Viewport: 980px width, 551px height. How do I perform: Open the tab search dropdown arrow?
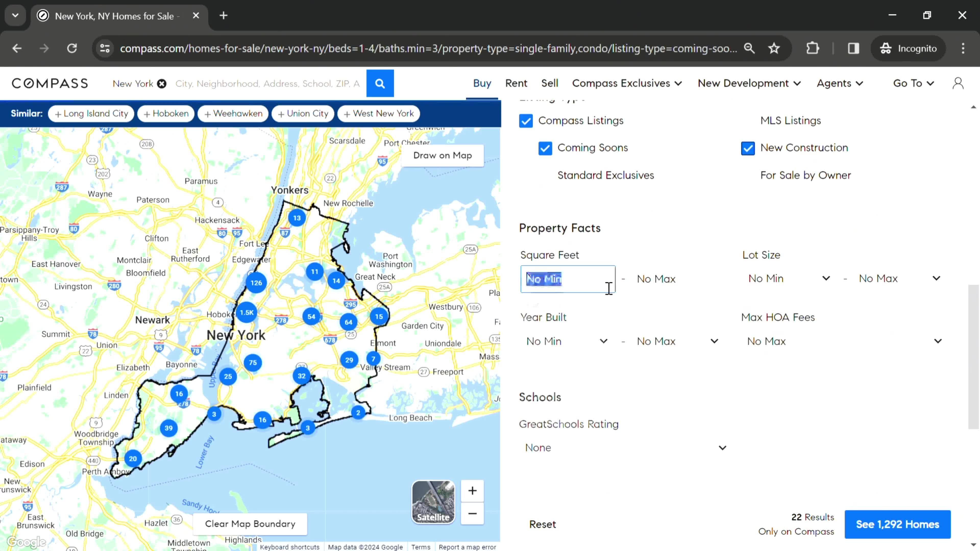[15, 16]
